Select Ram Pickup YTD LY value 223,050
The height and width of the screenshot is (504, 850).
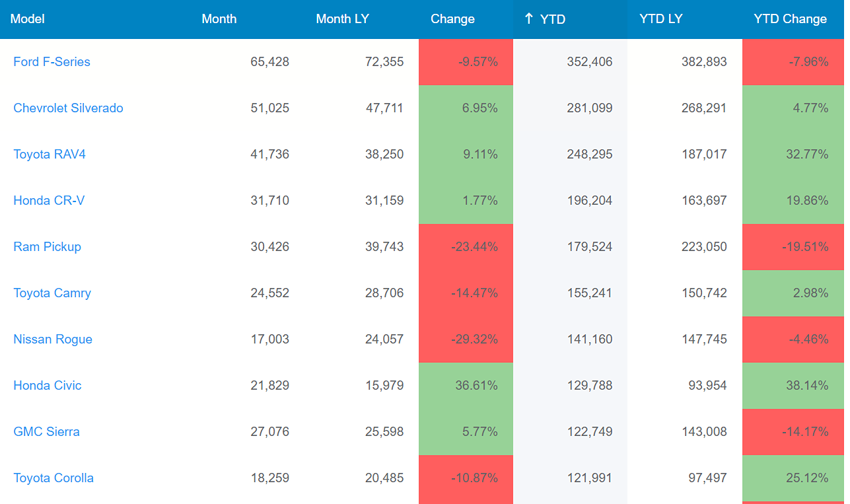pos(704,246)
